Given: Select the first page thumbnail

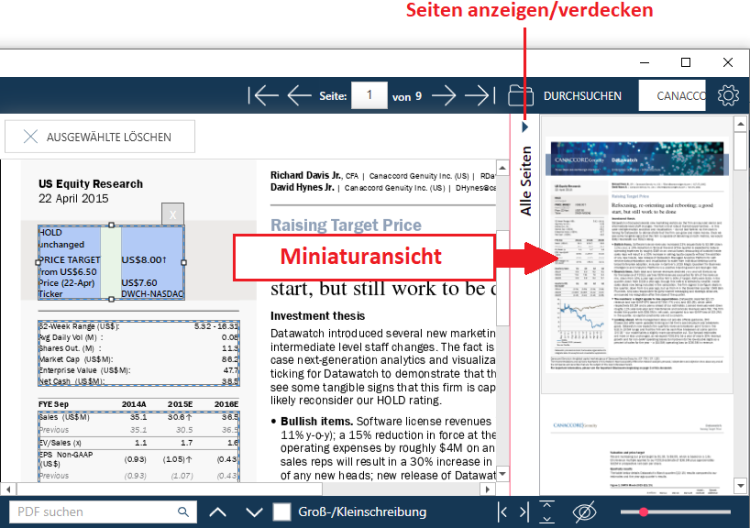Looking at the screenshot, I should [637, 254].
